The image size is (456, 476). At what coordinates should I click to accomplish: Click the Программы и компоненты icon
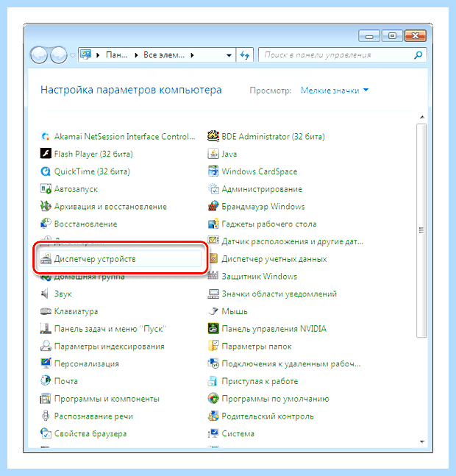46,398
